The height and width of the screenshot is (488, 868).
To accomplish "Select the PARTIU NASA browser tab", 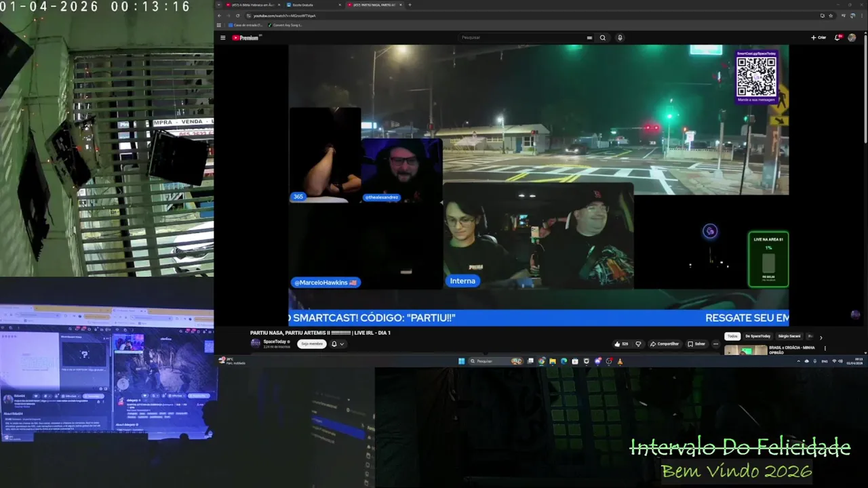I will [374, 5].
